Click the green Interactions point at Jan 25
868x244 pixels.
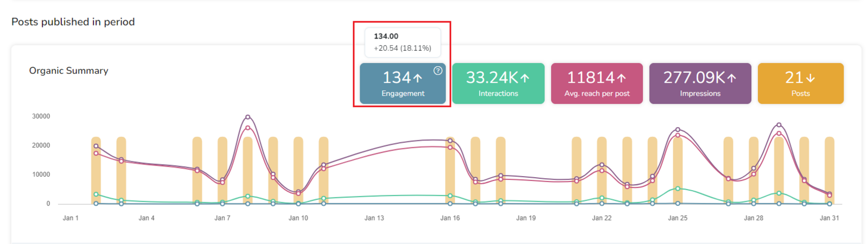(678, 189)
